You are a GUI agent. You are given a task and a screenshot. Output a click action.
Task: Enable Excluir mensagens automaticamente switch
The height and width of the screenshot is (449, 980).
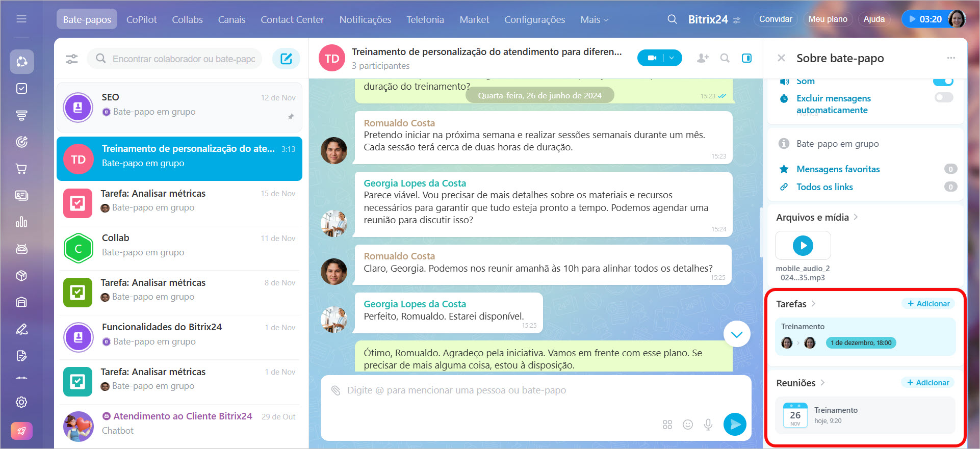(x=943, y=98)
